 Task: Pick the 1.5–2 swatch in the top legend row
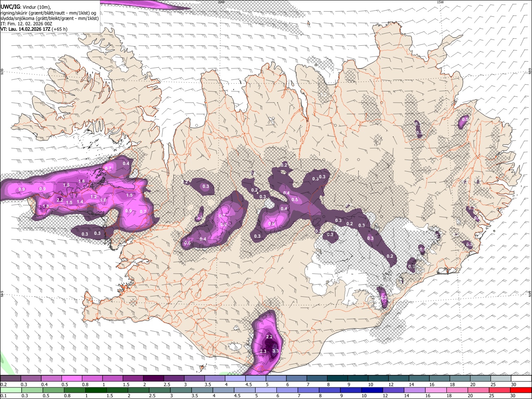point(133,378)
